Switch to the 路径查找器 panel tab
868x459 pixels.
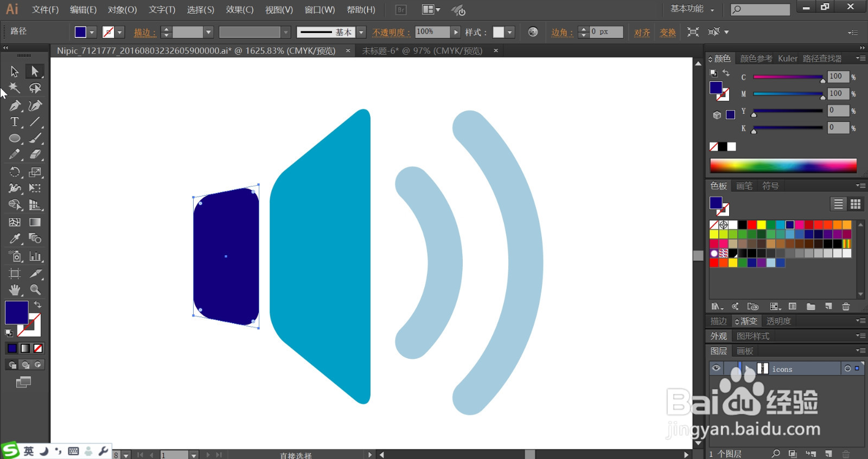coord(822,58)
